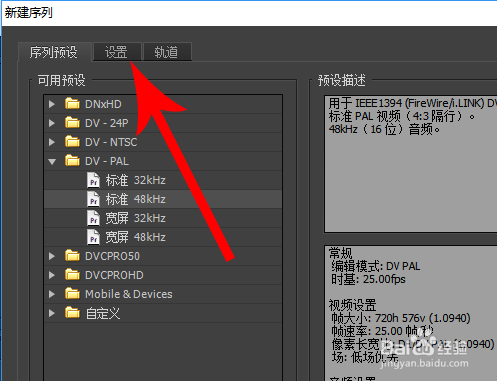Open the 轨道 tab

pos(167,52)
